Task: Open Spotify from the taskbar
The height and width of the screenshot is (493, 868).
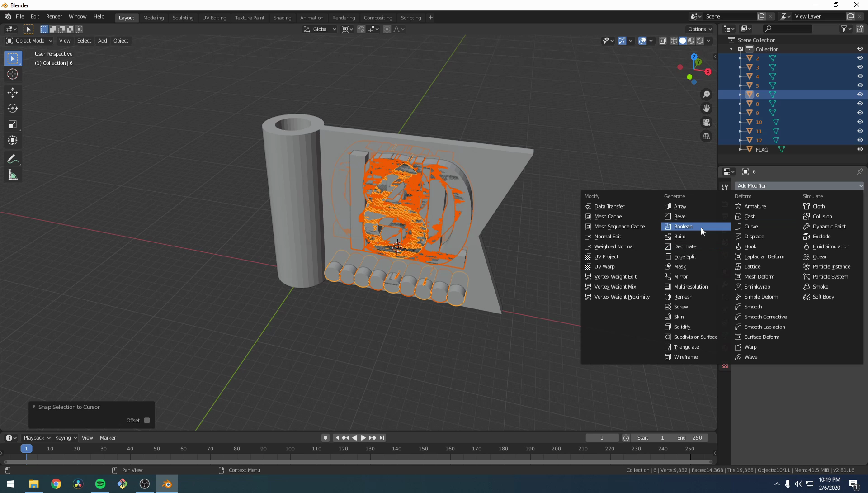Action: 100,484
